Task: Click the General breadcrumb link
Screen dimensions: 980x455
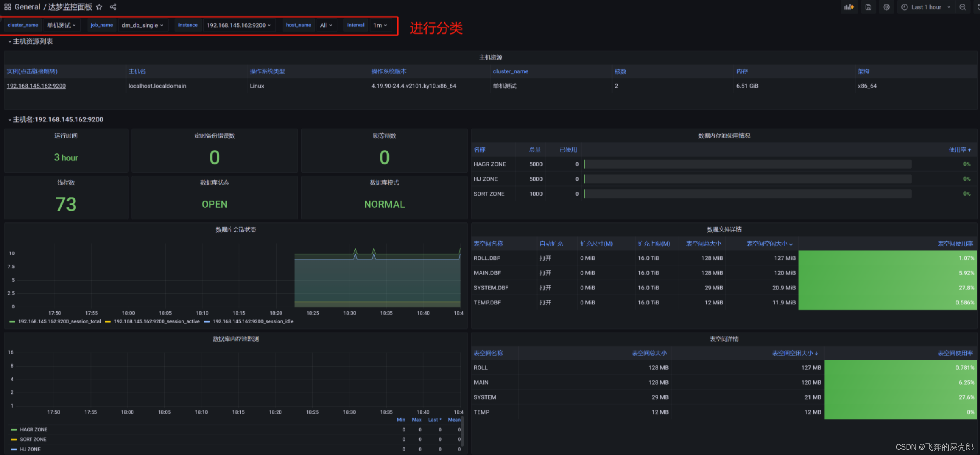Action: pos(27,7)
